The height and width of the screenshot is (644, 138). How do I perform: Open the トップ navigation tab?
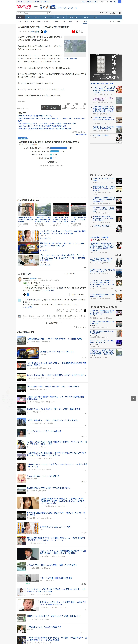point(20,17)
